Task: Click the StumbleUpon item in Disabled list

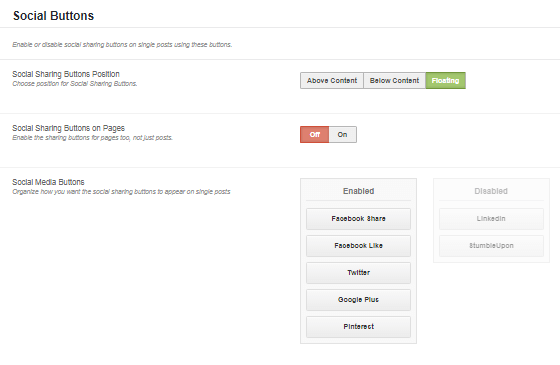Action: click(491, 246)
